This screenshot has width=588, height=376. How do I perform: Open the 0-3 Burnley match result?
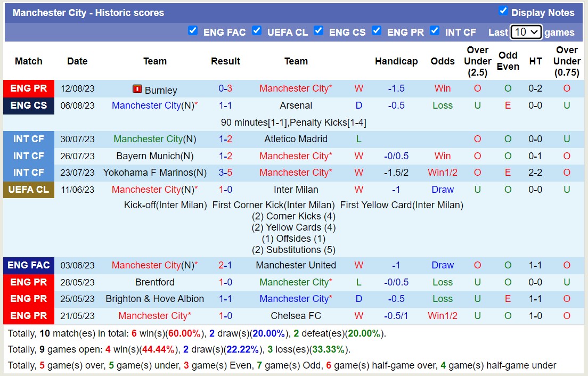(225, 89)
